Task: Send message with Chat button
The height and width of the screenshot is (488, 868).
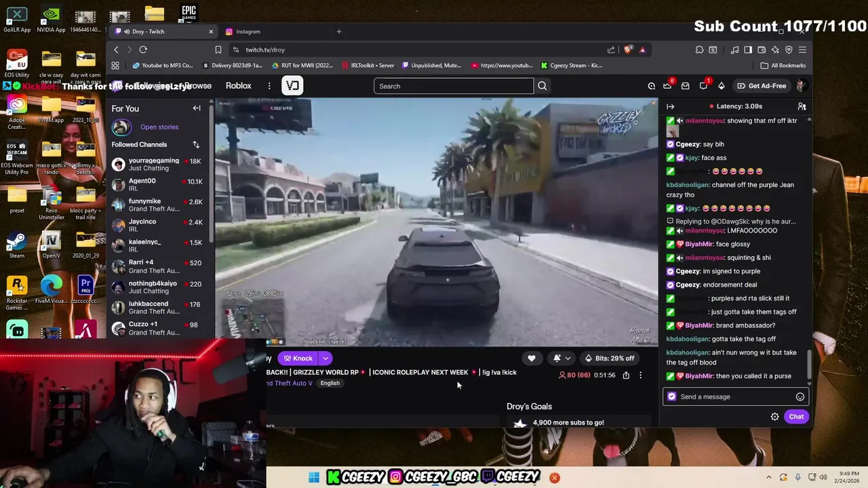Action: pyautogui.click(x=796, y=417)
